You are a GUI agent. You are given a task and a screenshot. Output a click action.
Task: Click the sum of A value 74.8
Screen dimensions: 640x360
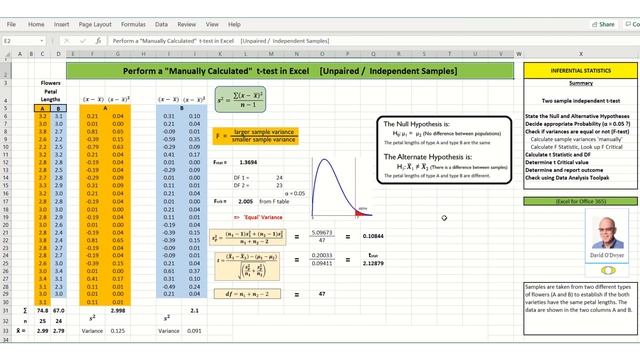coord(42,311)
